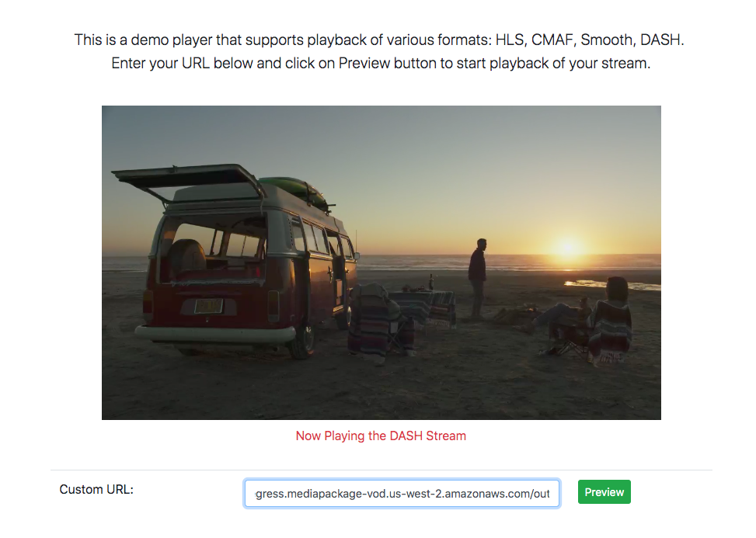The height and width of the screenshot is (538, 756).
Task: Click the van's white rear bumper
Action: (x=215, y=333)
